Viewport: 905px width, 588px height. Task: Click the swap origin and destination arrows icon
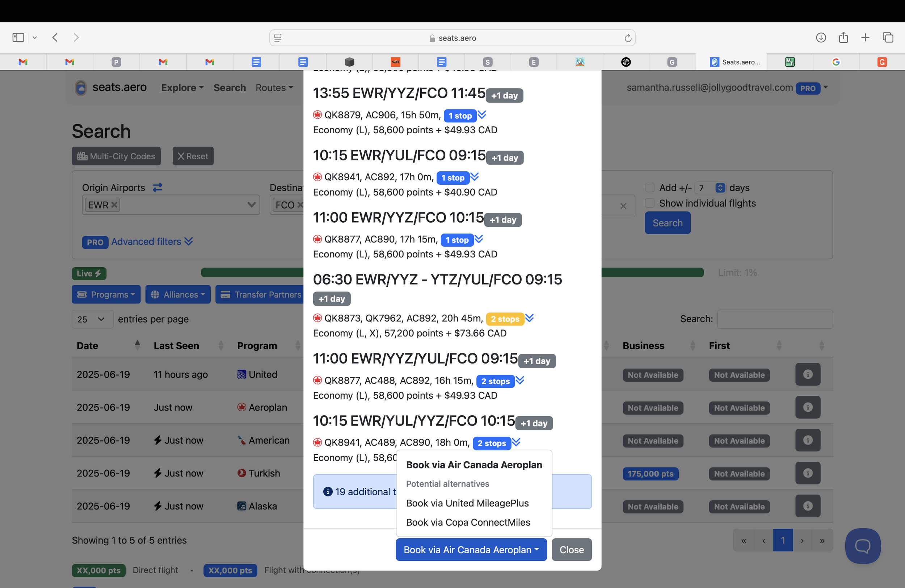coord(157,188)
